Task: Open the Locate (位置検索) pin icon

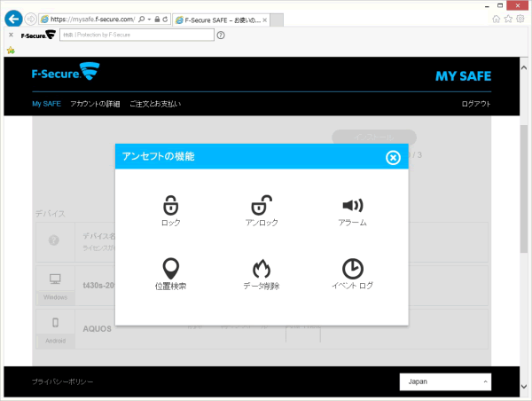Action: [x=170, y=269]
